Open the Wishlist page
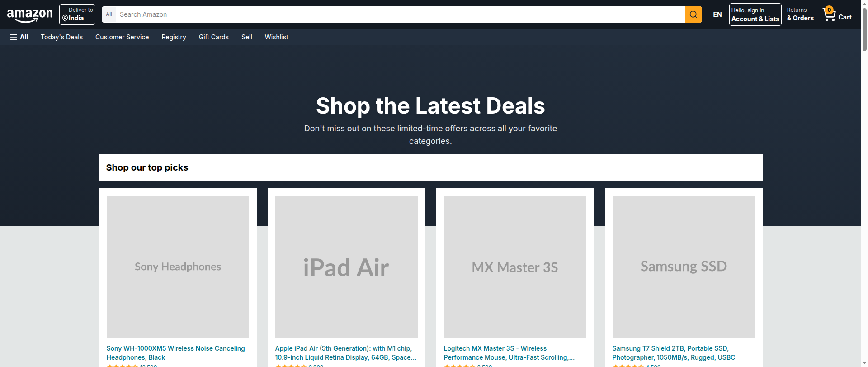 pos(276,37)
